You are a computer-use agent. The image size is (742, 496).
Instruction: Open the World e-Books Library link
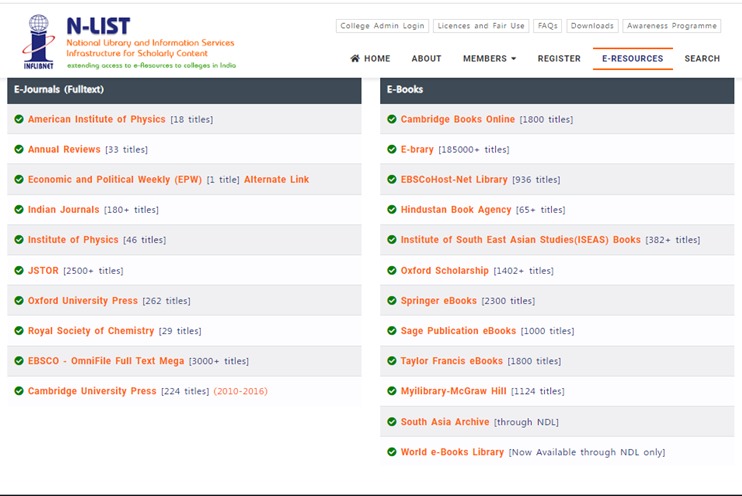click(x=452, y=452)
